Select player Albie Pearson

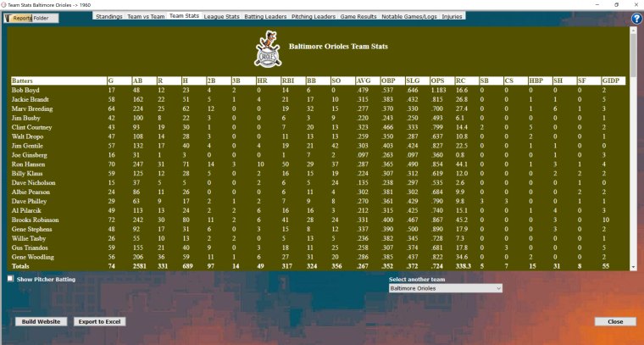click(31, 192)
